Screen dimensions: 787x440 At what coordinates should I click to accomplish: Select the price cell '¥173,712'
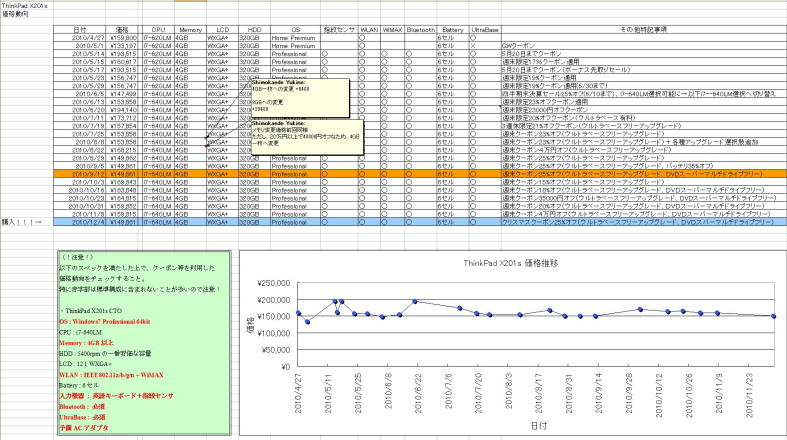(x=122, y=118)
